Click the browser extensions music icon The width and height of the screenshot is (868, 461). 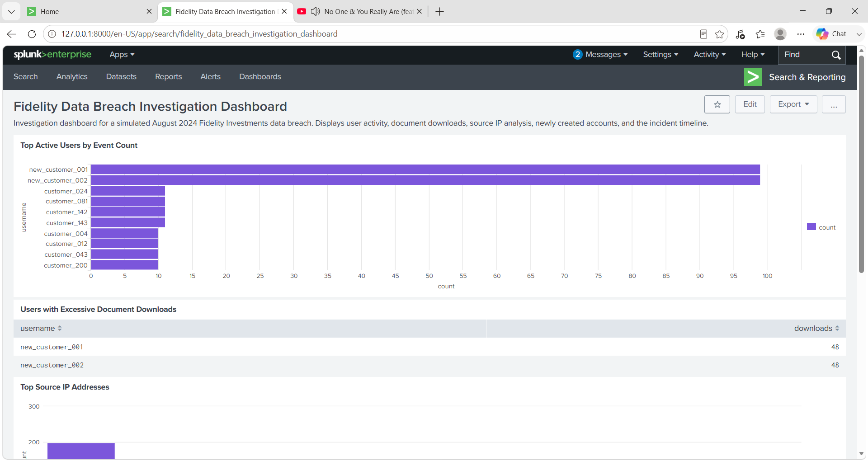740,34
